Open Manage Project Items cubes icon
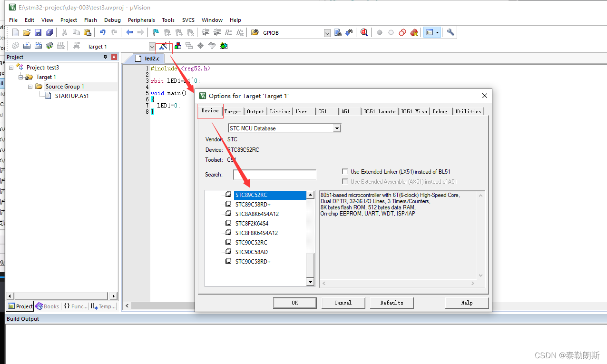The image size is (607, 364). click(x=178, y=46)
